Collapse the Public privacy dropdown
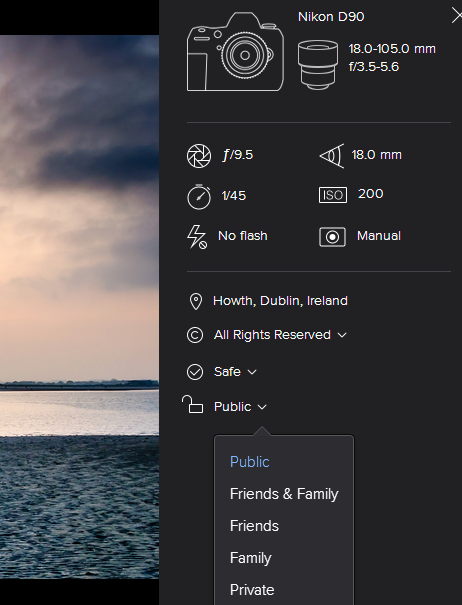462x605 pixels. [240, 407]
